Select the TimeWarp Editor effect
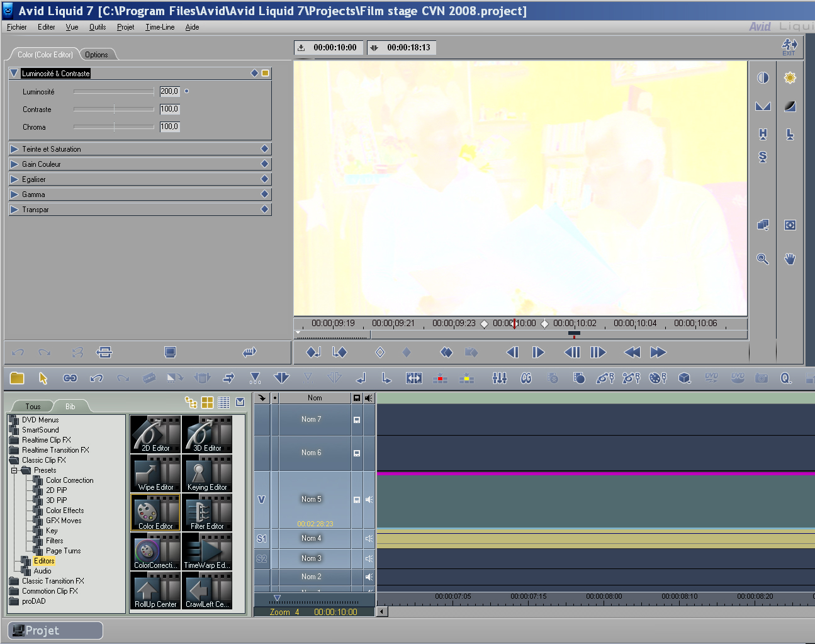The height and width of the screenshot is (644, 815). (x=207, y=551)
